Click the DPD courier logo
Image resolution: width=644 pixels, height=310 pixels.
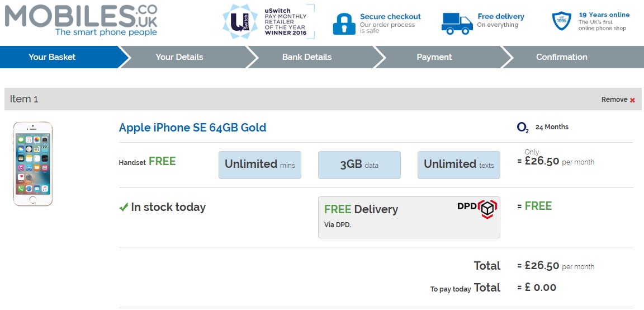[x=477, y=208]
